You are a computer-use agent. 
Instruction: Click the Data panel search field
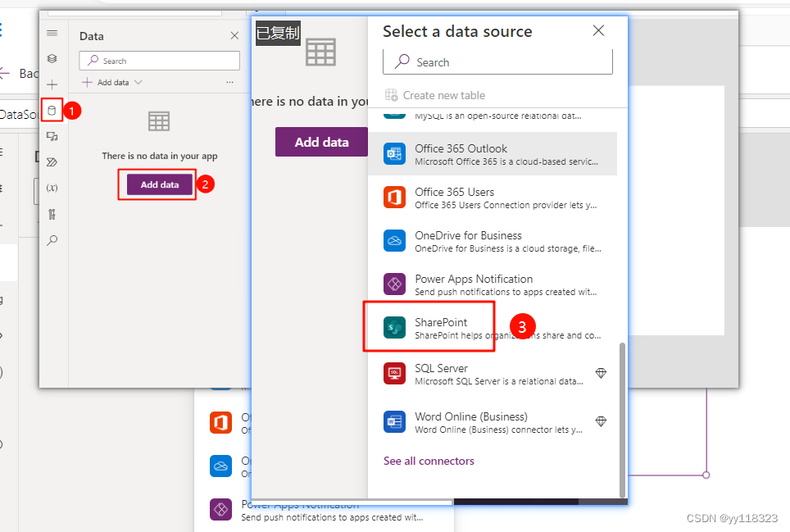(159, 61)
